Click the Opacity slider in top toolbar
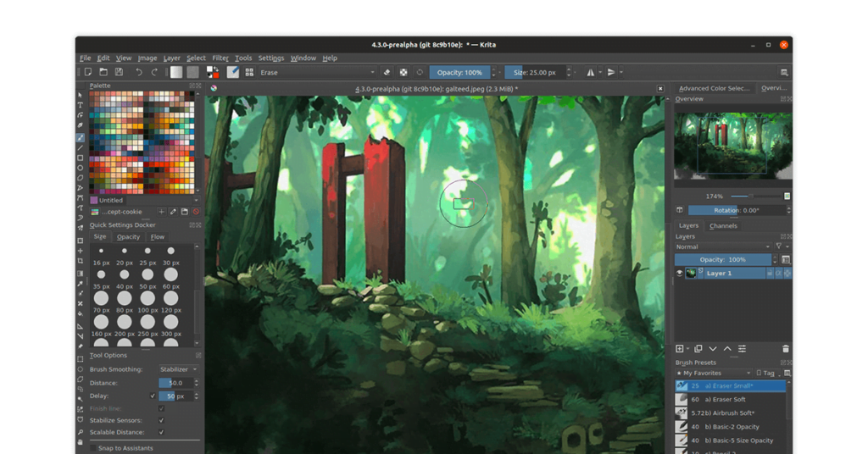This screenshot has width=868, height=454. [460, 73]
